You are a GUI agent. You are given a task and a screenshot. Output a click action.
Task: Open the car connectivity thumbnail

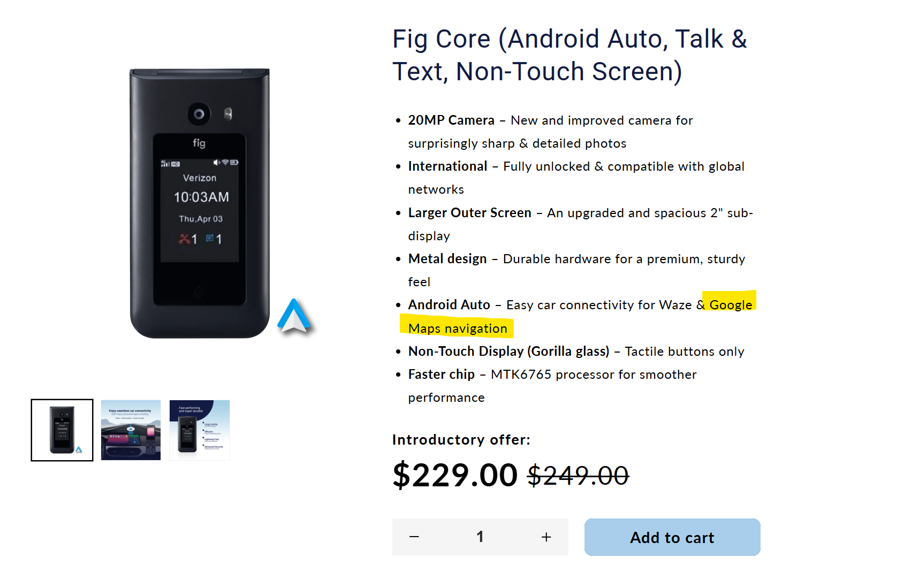pyautogui.click(x=131, y=430)
